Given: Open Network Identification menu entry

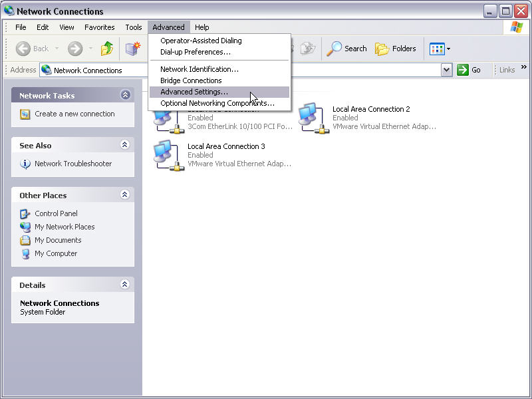Looking at the screenshot, I should tap(219, 69).
